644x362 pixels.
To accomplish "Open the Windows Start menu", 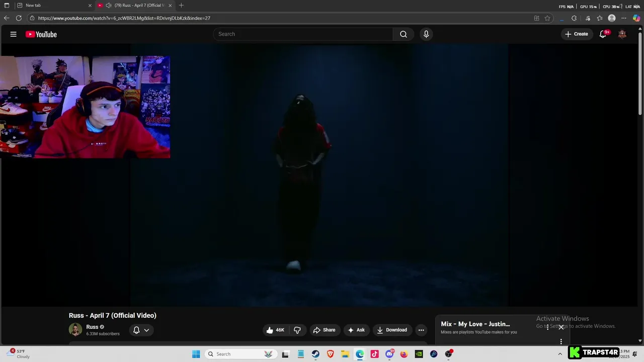I will point(196,354).
